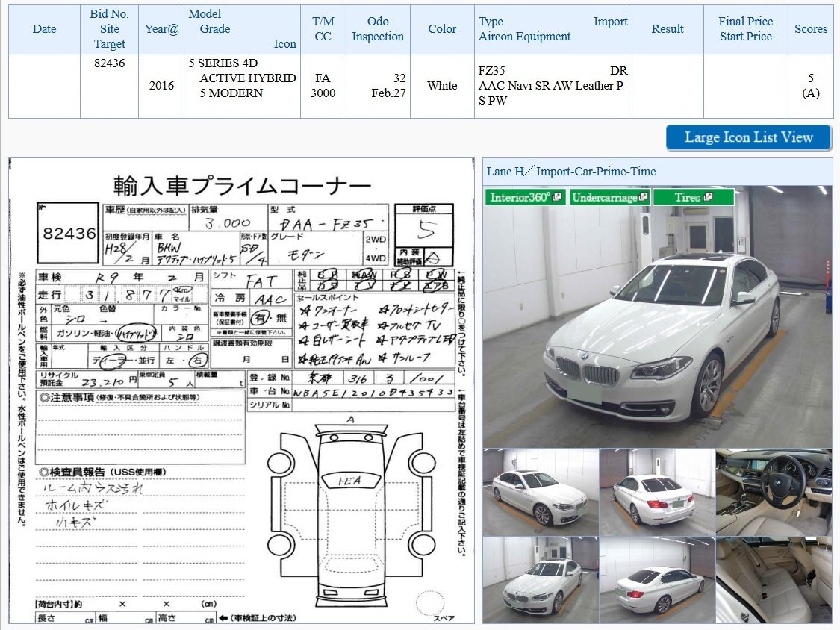Screen dimensions: 840x630
Task: Open the auction inspection sheet image
Action: click(242, 391)
